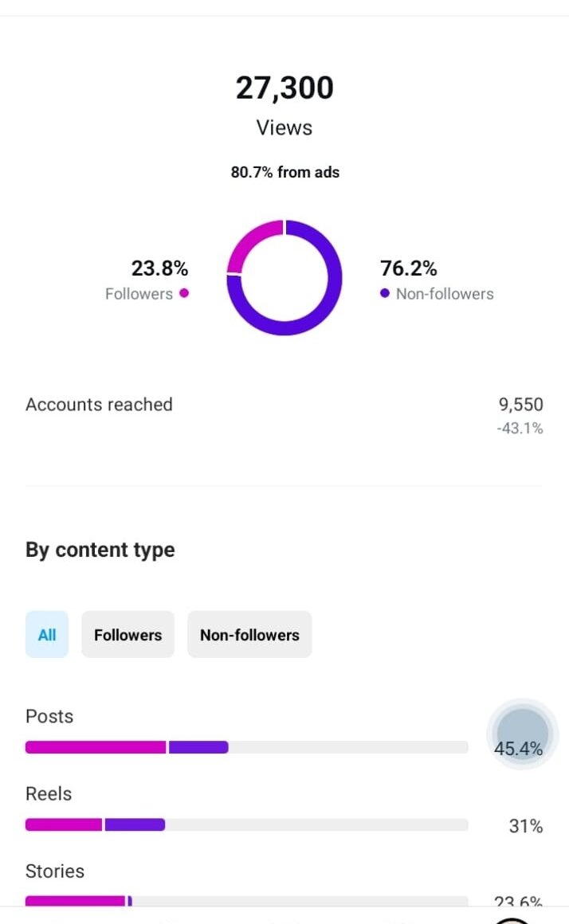
Task: Click the purple portion of the Reels bar
Action: pos(135,824)
